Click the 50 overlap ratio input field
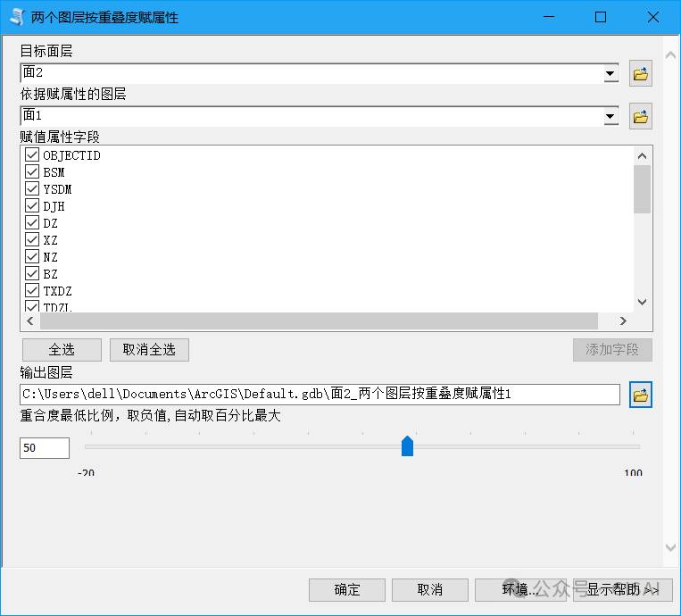681x616 pixels. pyautogui.click(x=45, y=448)
